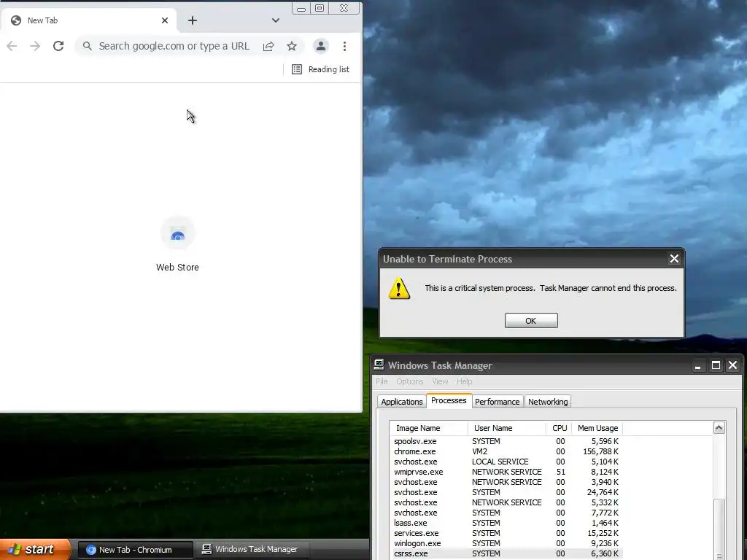Viewport: 747px width, 560px height.
Task: Select chrome.exe process row
Action: pos(506,451)
